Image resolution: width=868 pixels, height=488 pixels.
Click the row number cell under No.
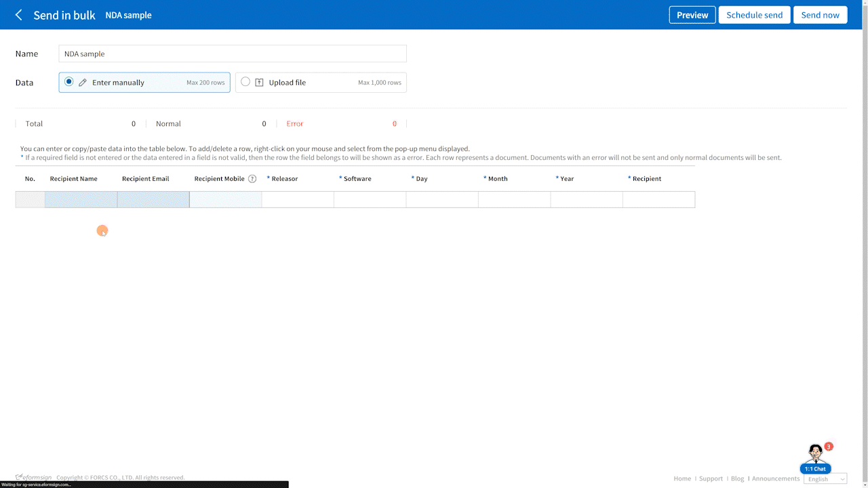30,199
